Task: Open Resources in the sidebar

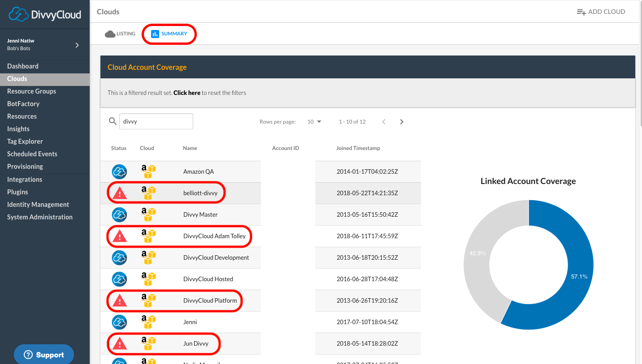Action: click(x=22, y=116)
